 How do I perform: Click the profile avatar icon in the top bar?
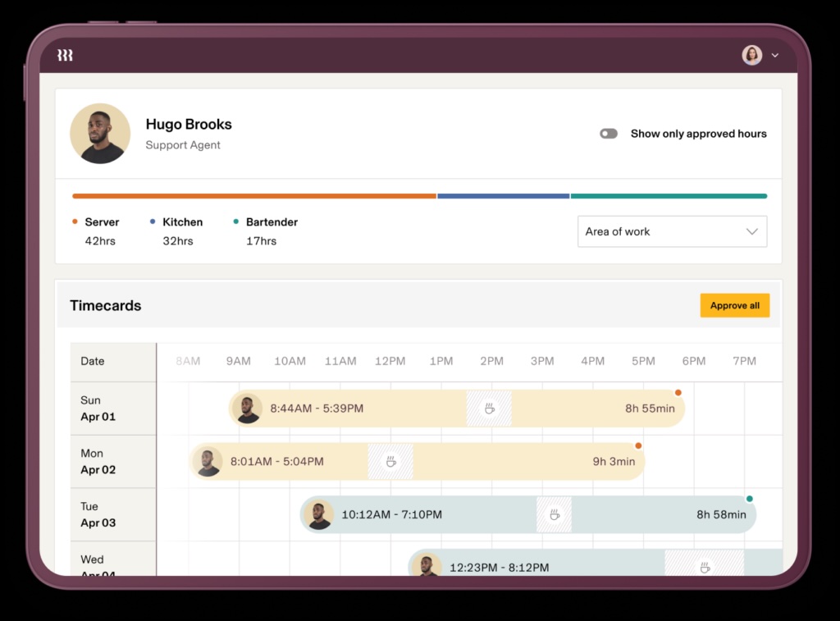tap(752, 55)
